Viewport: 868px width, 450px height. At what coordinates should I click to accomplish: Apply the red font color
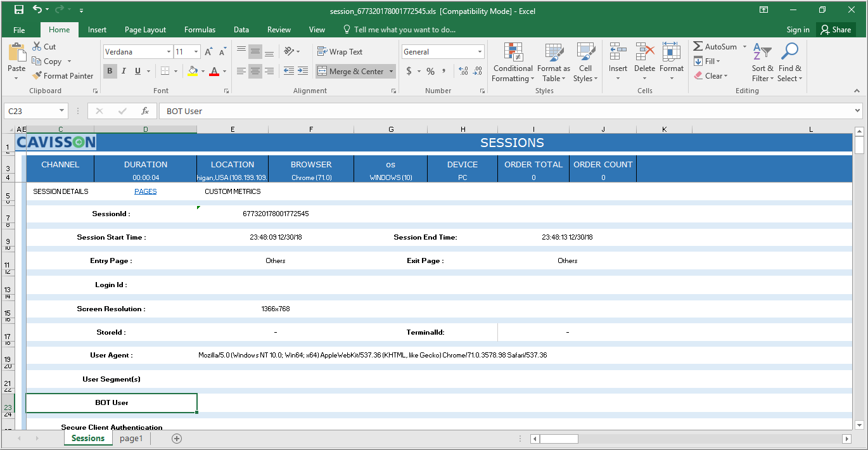pyautogui.click(x=214, y=72)
